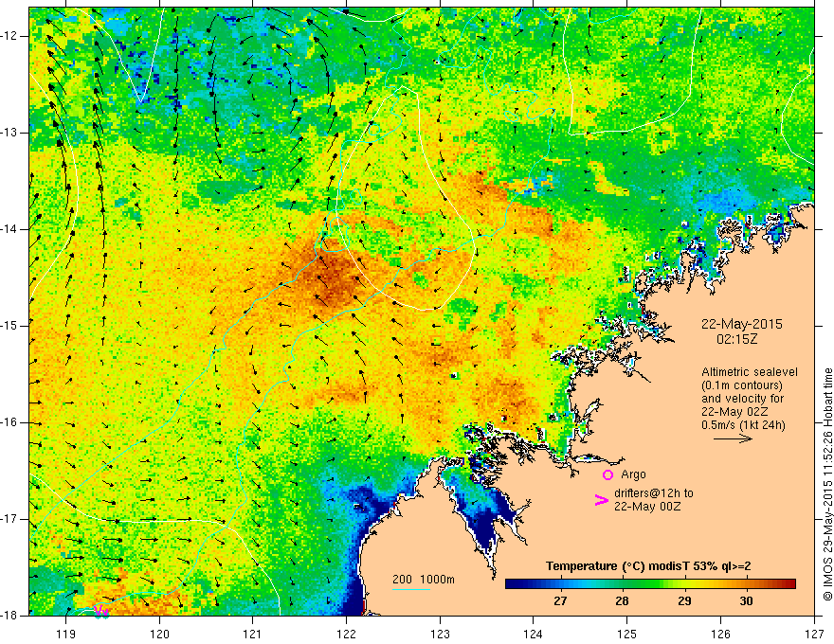Click the colorbar tick label 28
This screenshot has width=834, height=644.
point(622,601)
